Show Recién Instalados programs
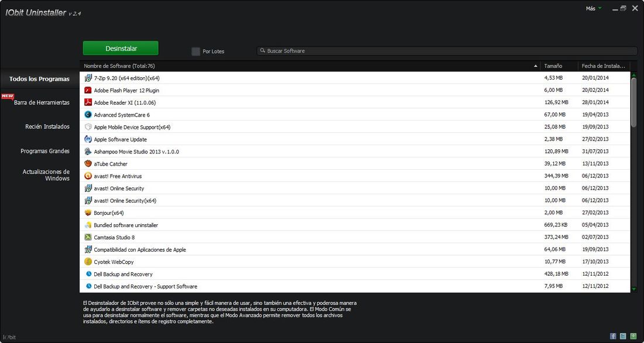This screenshot has width=644, height=343. tap(47, 126)
